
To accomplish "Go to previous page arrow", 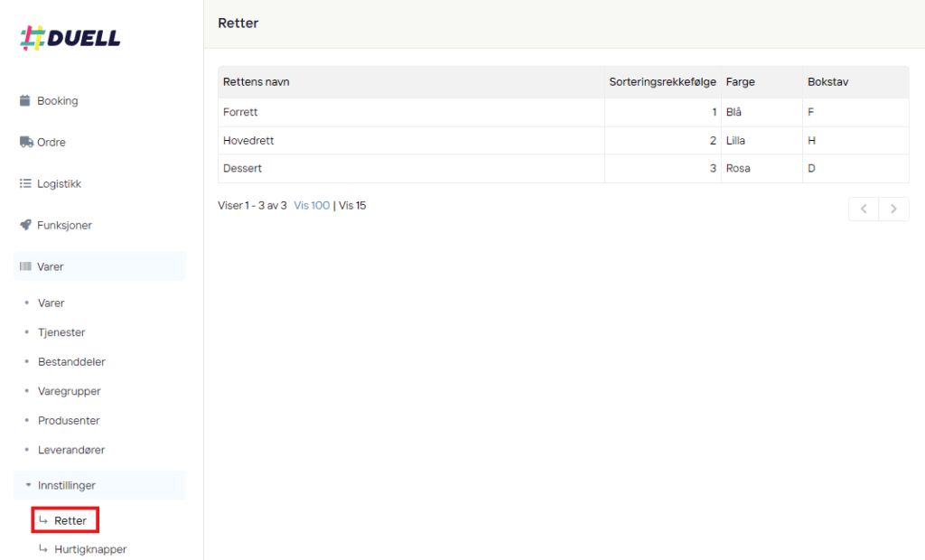I will click(x=864, y=209).
